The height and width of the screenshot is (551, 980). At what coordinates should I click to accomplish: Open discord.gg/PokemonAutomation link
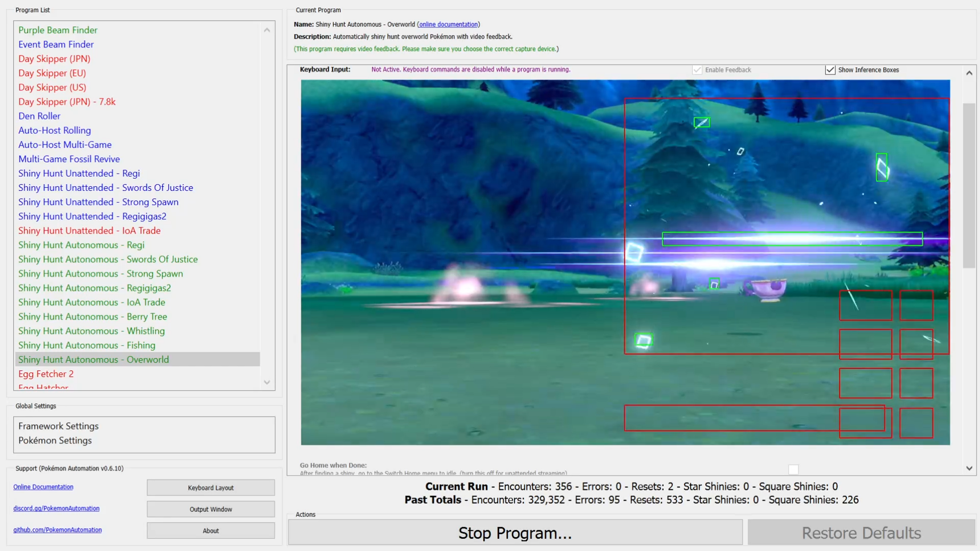[x=56, y=509]
